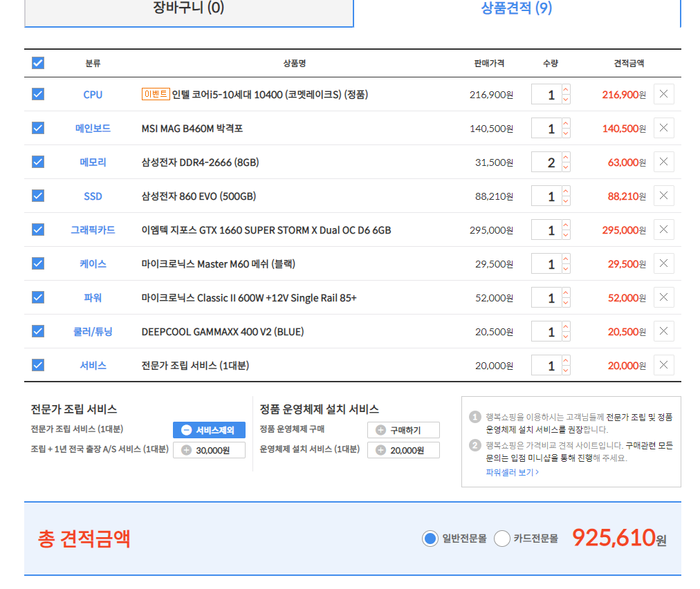Image resolution: width=700 pixels, height=589 pixels.
Task: Decrease the CPU quantity with down arrow
Action: (566, 100)
